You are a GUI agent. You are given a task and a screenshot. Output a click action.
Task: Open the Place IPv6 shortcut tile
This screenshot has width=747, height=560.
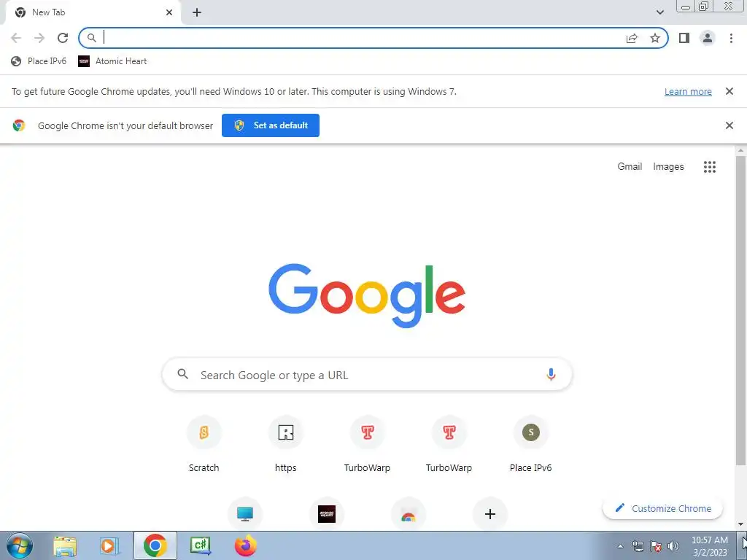(x=531, y=443)
